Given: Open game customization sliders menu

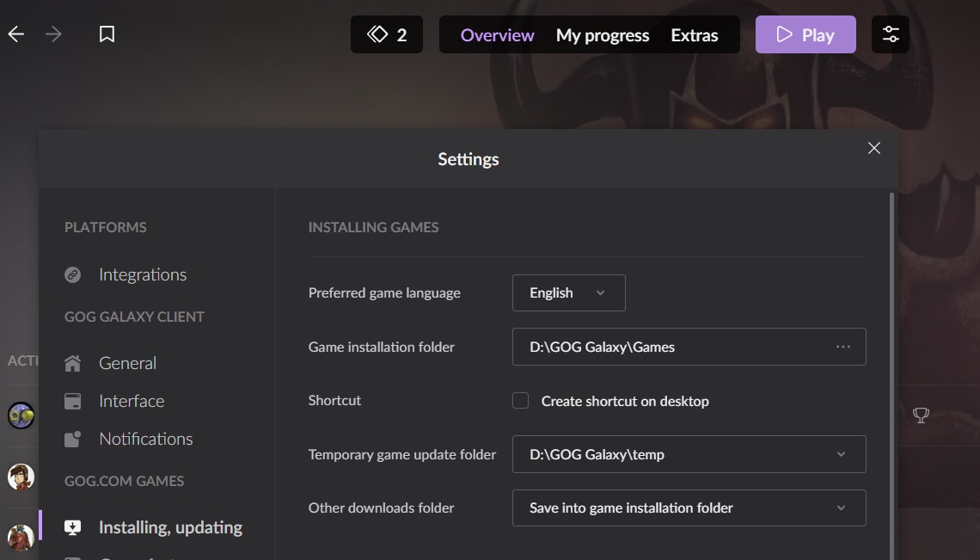Looking at the screenshot, I should click(891, 34).
